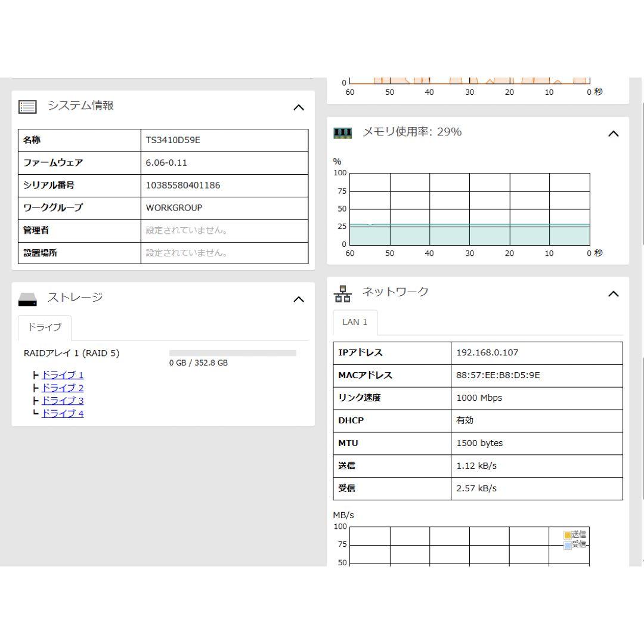Image resolution: width=644 pixels, height=644 pixels.
Task: Click the 受信 legend swatch
Action: pos(566,544)
